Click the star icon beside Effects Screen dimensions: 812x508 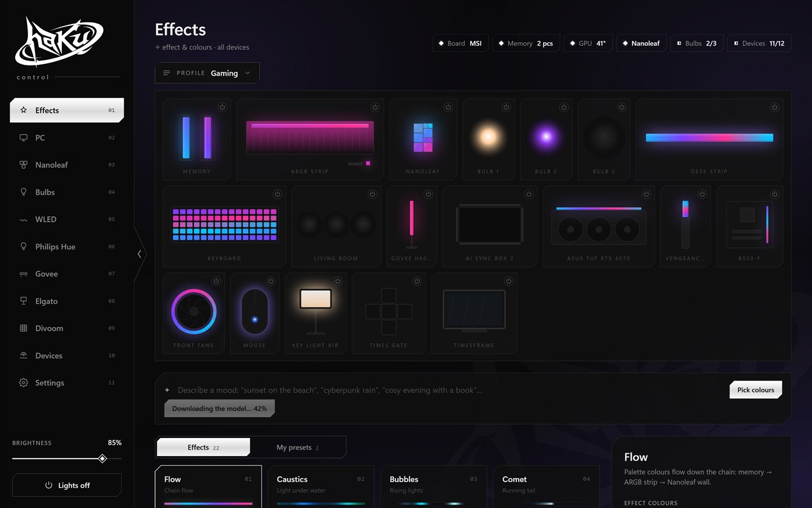click(x=24, y=110)
